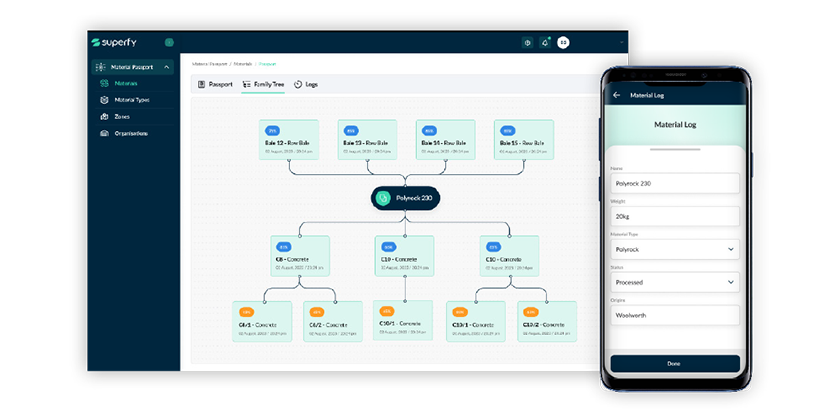Click the icon left of the bell
Screen dimensions: 840x420
tap(527, 43)
